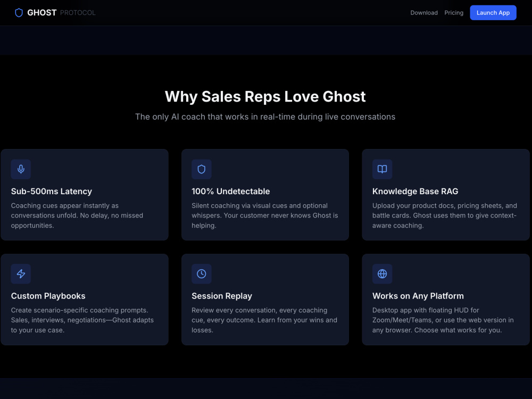Click the 'Coaching cues appear instantly' description
Screen dimensions: 532x399
pyautogui.click(x=77, y=215)
